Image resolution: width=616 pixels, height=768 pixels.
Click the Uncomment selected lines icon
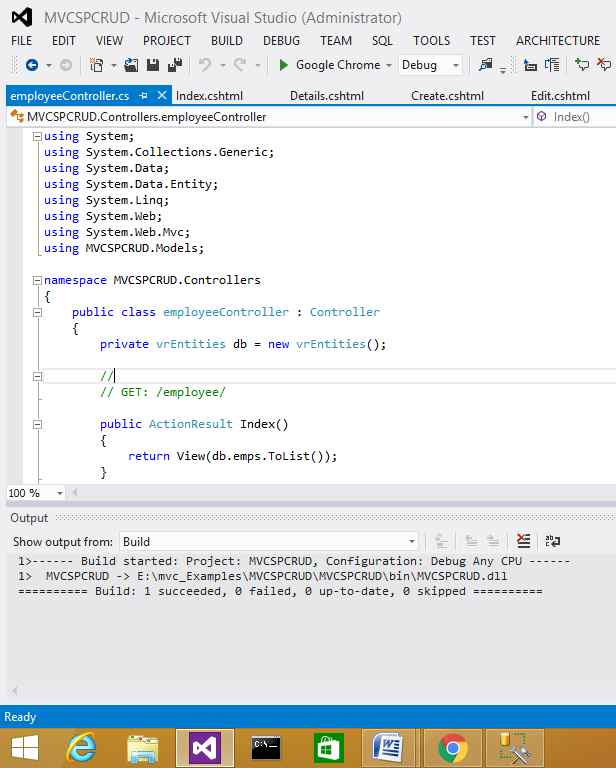pos(604,65)
